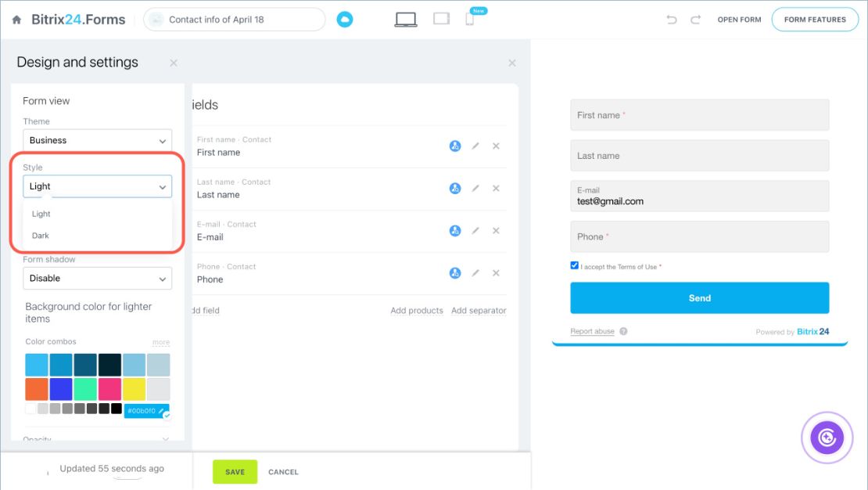Click Add separator link
868x490 pixels.
(x=479, y=311)
